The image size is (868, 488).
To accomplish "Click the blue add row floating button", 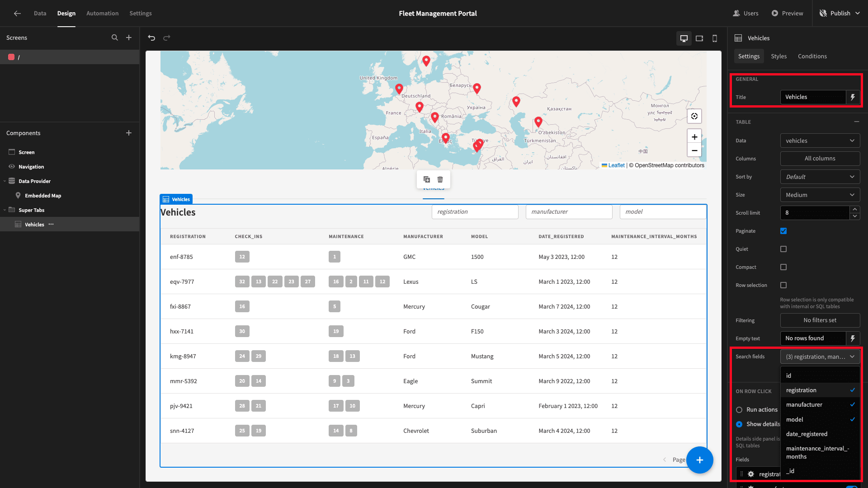I will (x=699, y=460).
